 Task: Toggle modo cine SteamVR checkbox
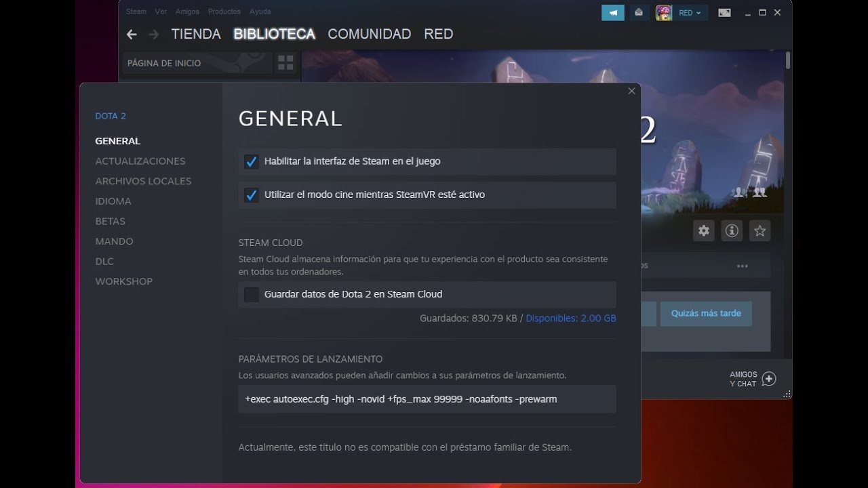coord(252,195)
